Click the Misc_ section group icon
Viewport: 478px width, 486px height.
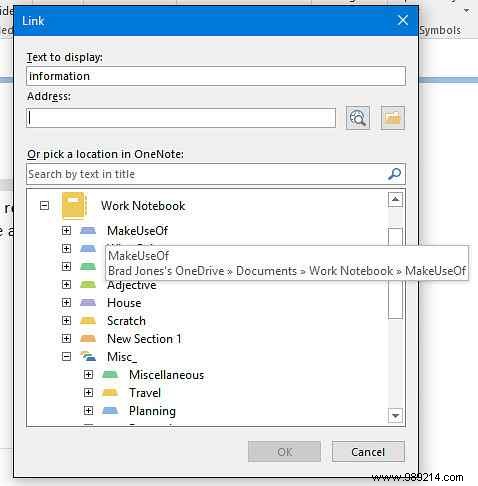coord(88,356)
